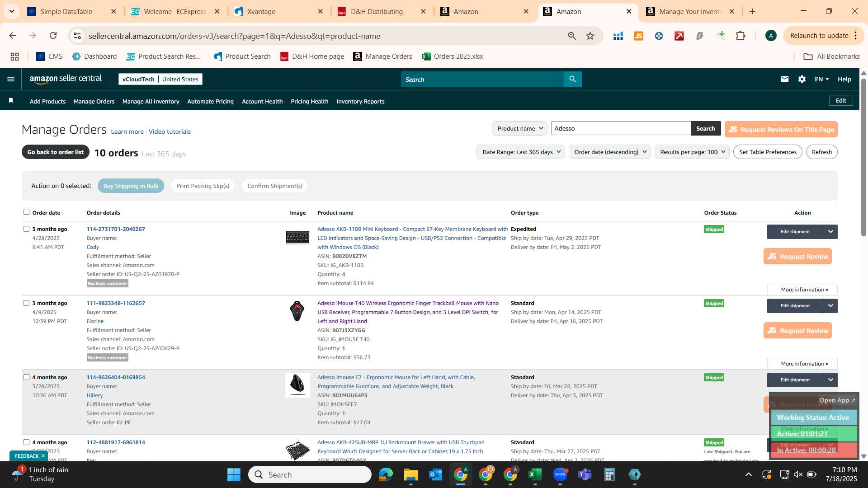Viewport: 868px width, 488px height.
Task: Open the Seller Central messages envelope icon
Action: (x=785, y=79)
